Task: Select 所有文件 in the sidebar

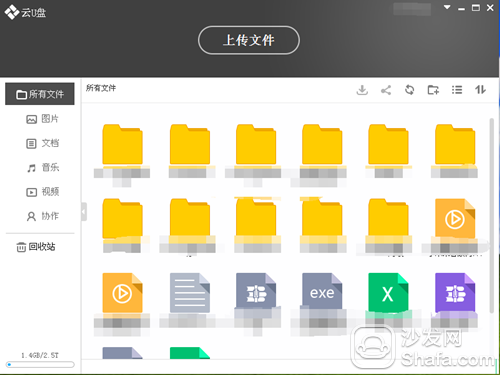Action: [x=40, y=94]
